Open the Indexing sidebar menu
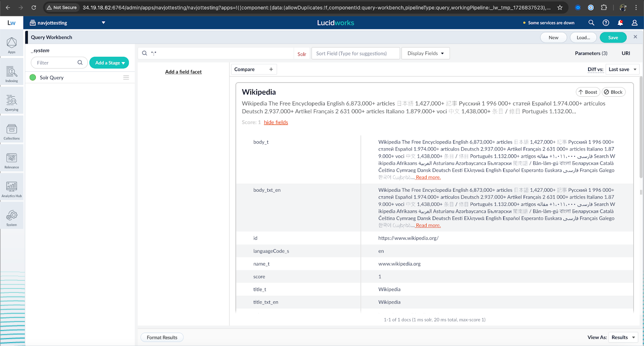Screen dimensions: 644x346 (x=12, y=74)
